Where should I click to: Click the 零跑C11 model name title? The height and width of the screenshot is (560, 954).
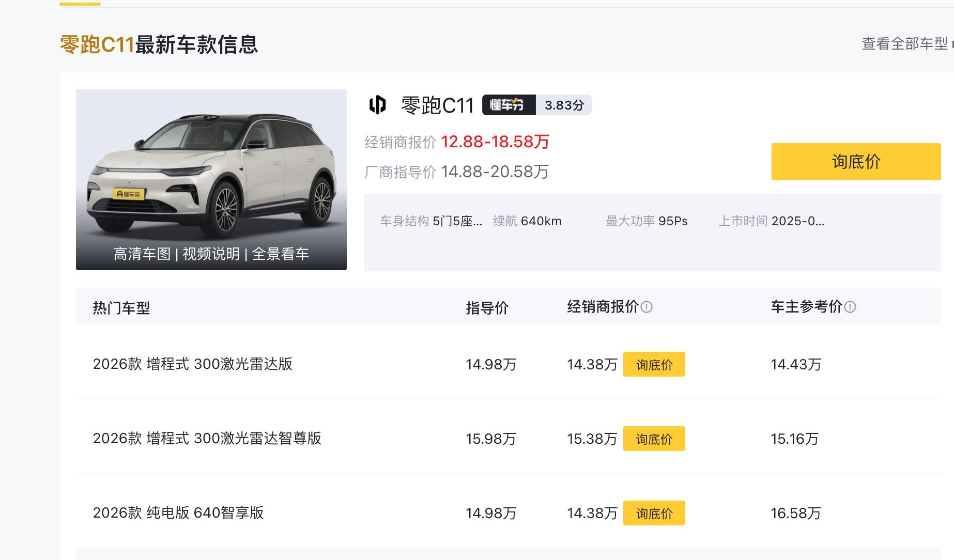tap(437, 105)
